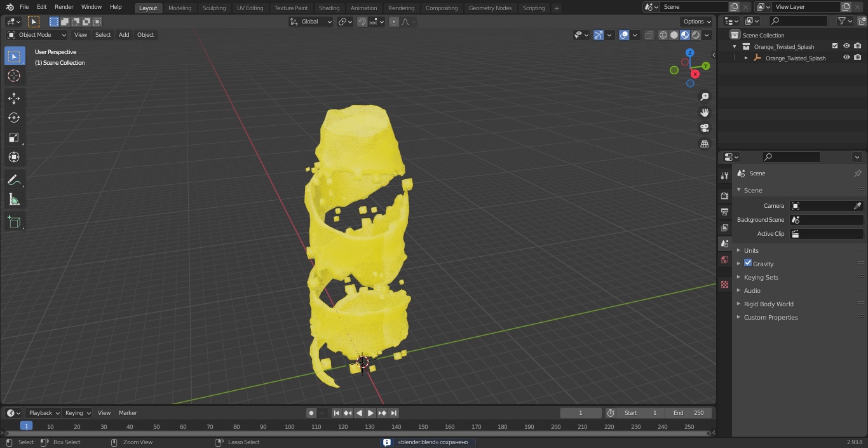Open the Output properties tab
The image size is (868, 448).
click(x=724, y=212)
